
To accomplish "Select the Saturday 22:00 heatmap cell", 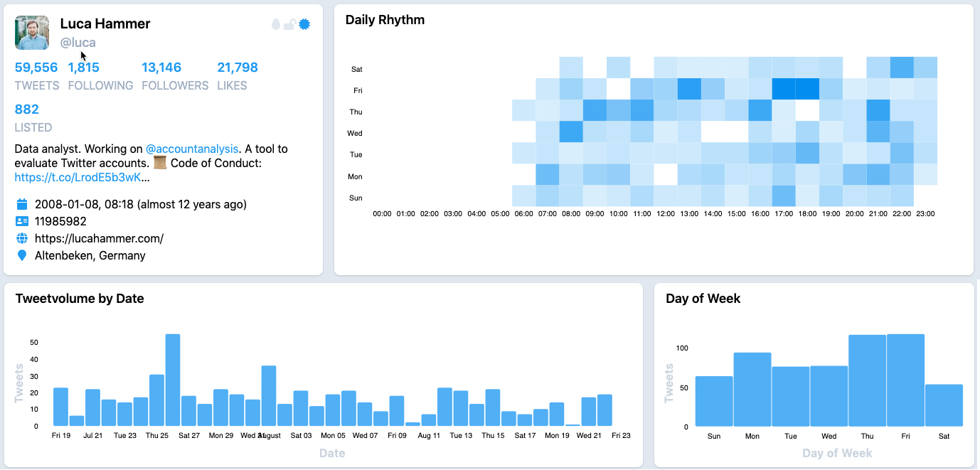I will (x=902, y=68).
